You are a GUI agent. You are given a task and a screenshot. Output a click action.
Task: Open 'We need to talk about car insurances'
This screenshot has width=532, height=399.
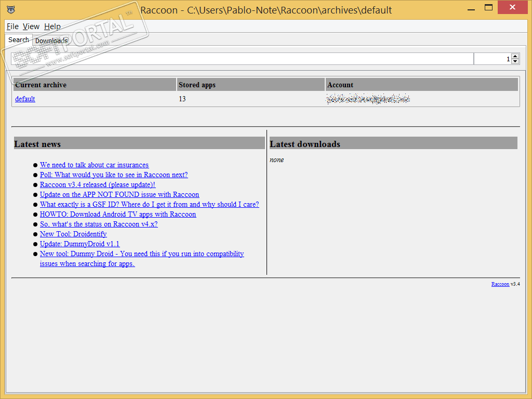[x=95, y=165]
